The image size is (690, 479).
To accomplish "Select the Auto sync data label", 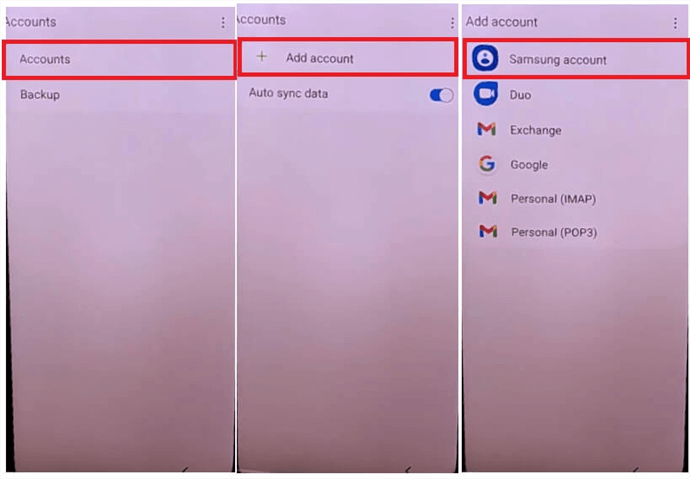I will 288,93.
